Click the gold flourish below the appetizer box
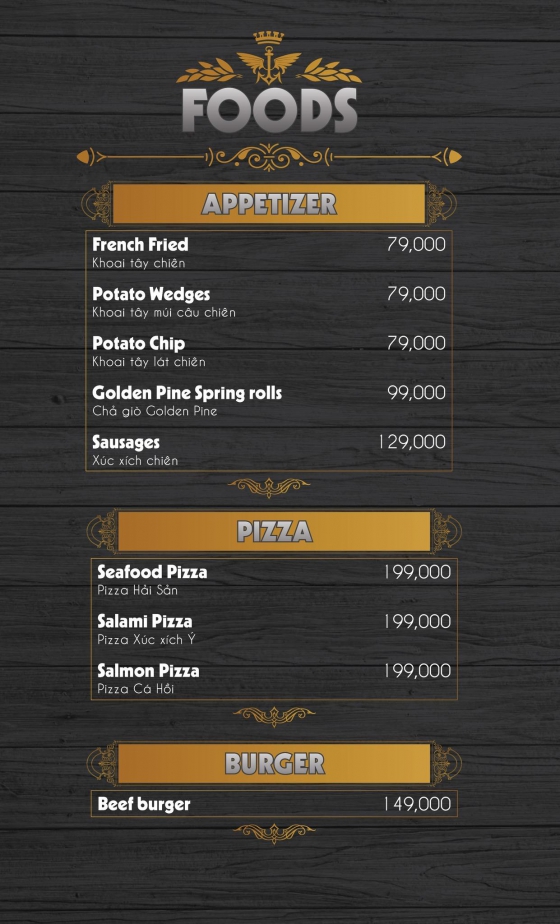Viewport: 560px width, 924px height. click(x=269, y=487)
